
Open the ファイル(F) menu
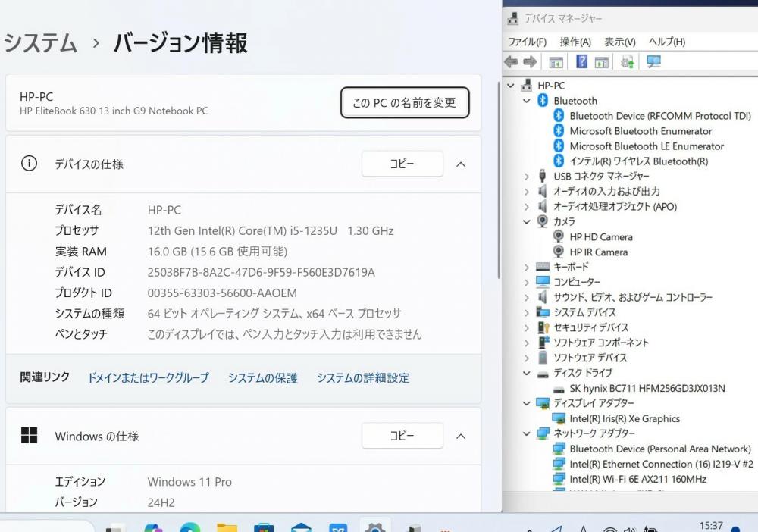click(527, 42)
